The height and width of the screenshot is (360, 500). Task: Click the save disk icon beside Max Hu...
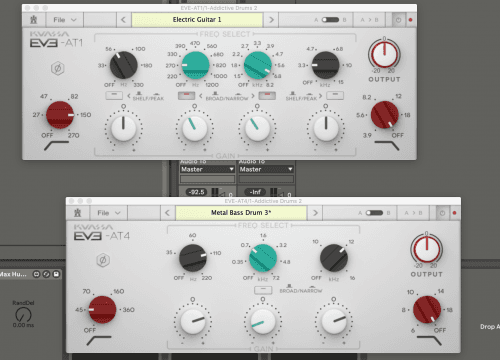point(56,274)
